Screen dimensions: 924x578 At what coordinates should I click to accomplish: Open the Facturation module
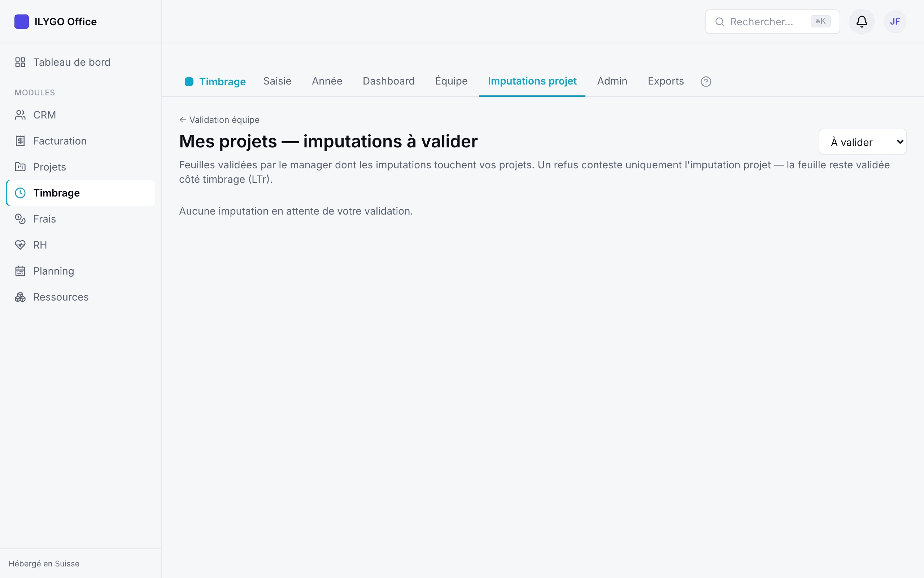(x=80, y=141)
